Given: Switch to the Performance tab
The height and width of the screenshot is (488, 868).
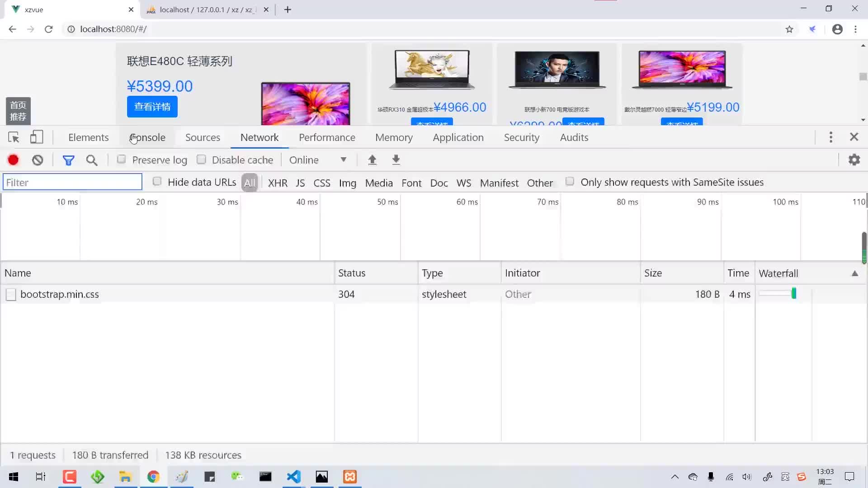Looking at the screenshot, I should click(327, 137).
